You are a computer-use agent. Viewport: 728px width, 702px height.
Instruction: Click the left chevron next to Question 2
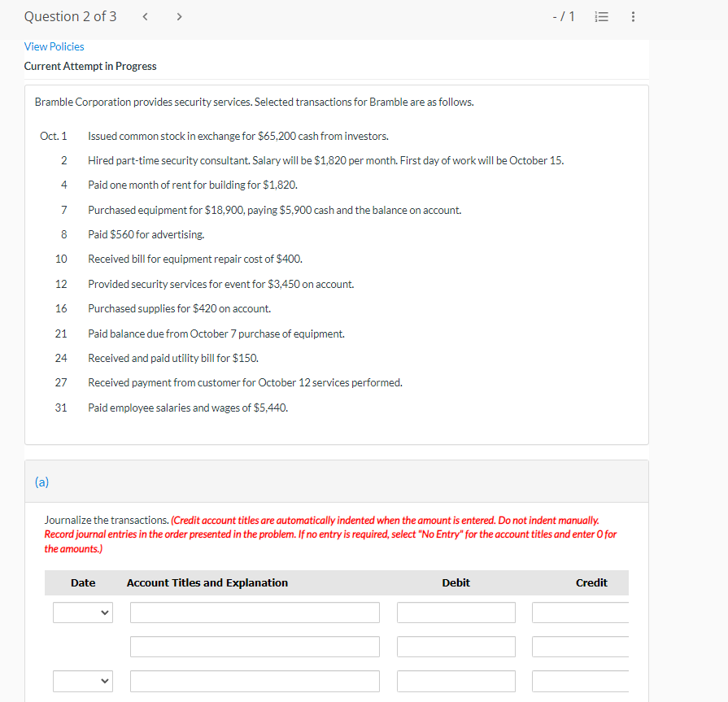point(145,15)
